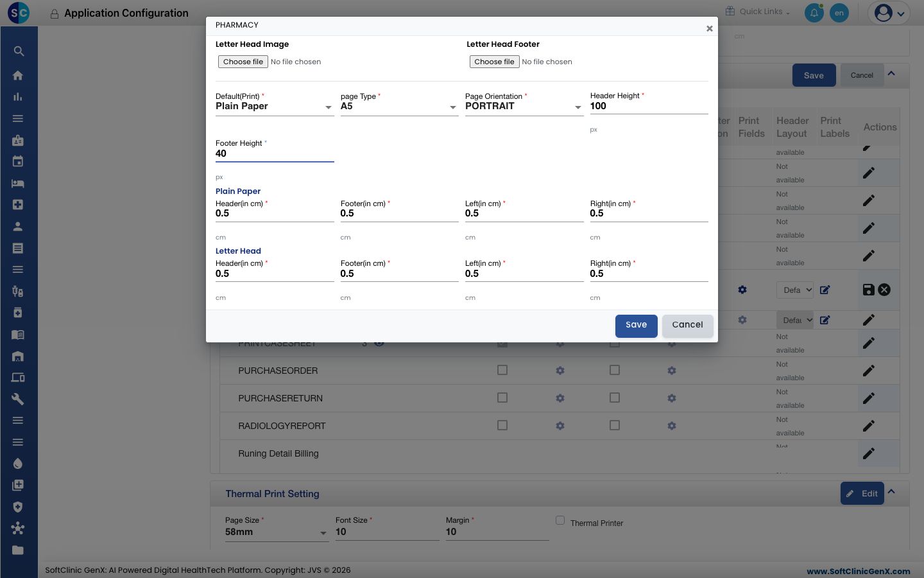Close the PHARMACY dialog with X
Screen dimensions: 924x578
pyautogui.click(x=709, y=28)
